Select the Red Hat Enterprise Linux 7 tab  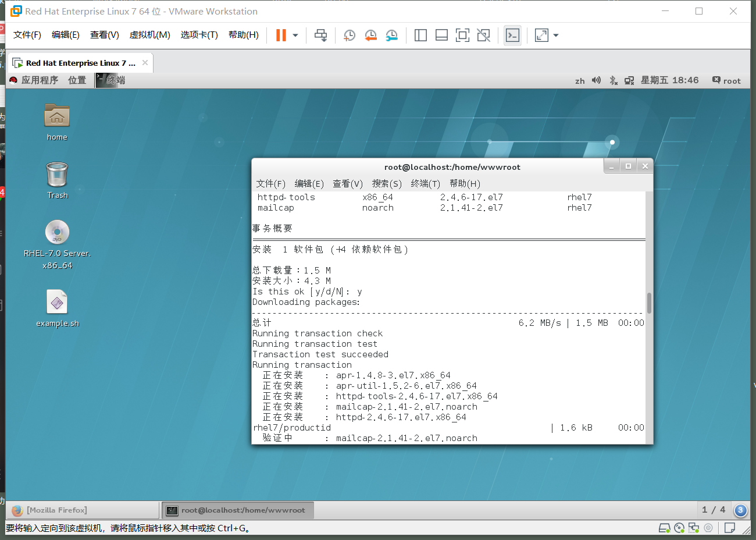80,63
